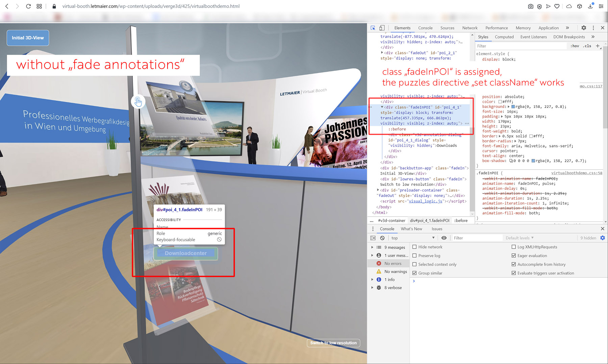Click the send flow arrow icon
Image resolution: width=608 pixels, height=364 pixels.
548,6
